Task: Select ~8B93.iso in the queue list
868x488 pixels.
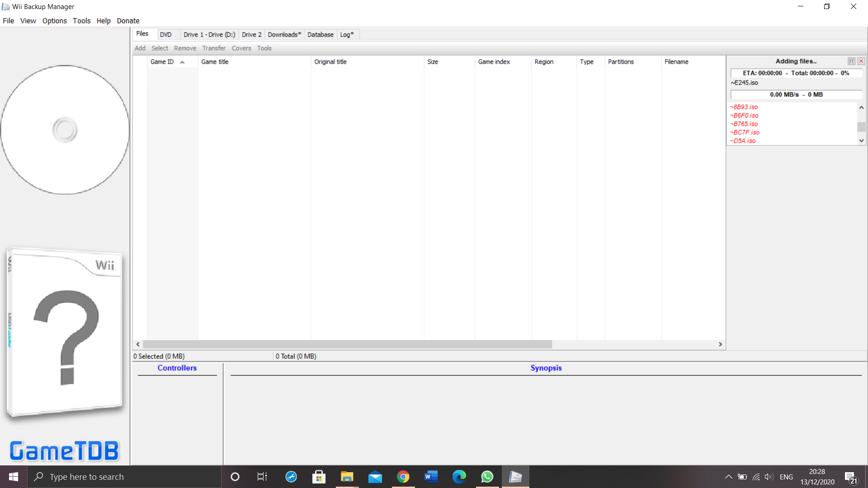Action: pyautogui.click(x=744, y=107)
